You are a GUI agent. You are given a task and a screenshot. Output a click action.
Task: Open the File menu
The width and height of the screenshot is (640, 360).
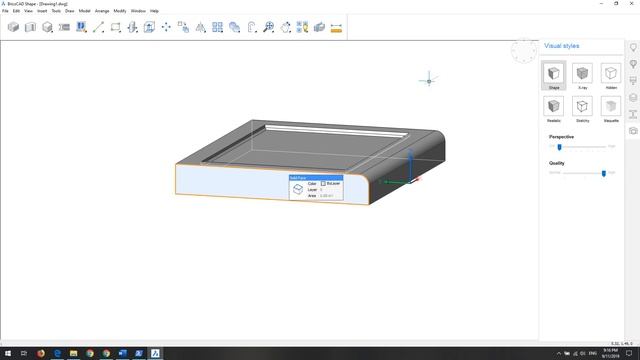click(x=5, y=11)
